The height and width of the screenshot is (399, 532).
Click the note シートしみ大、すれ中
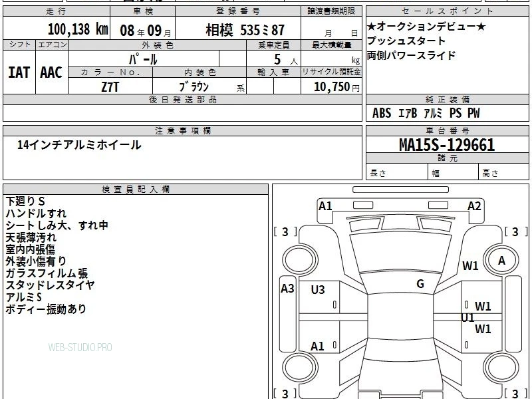click(57, 225)
